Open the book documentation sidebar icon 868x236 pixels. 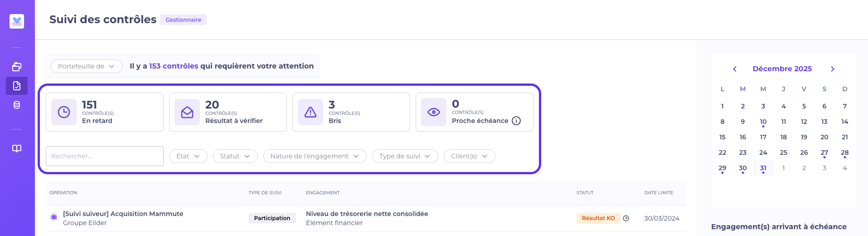17,148
